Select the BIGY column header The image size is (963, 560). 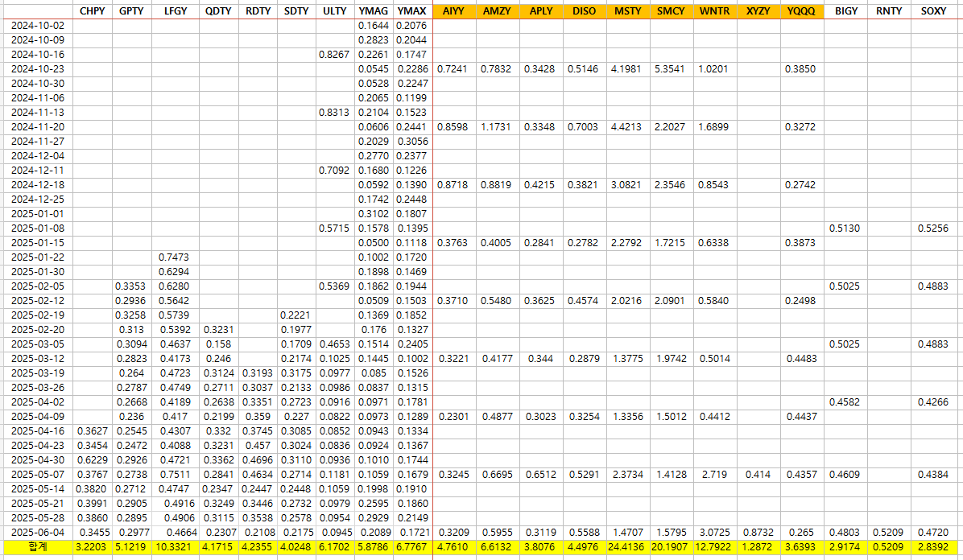845,11
